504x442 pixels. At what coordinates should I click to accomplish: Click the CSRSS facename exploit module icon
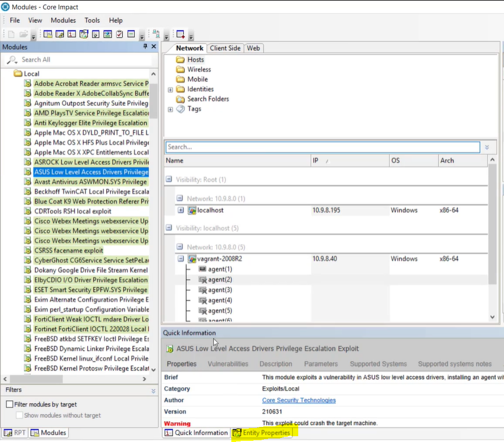[x=27, y=251]
